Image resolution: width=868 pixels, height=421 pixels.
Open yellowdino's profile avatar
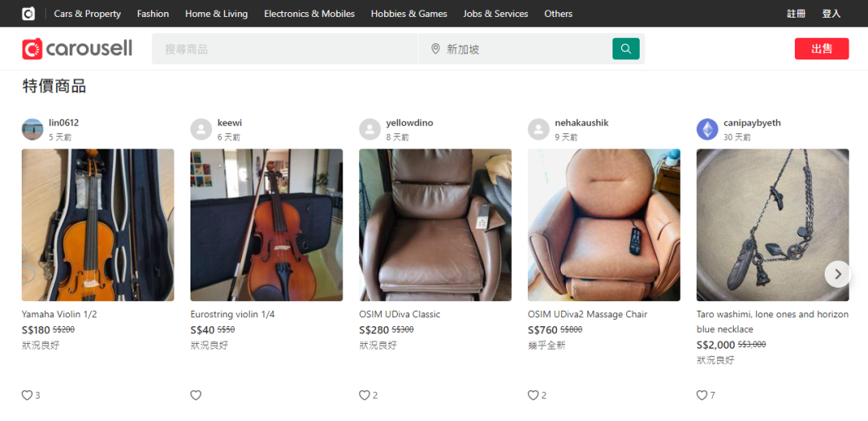pos(370,129)
